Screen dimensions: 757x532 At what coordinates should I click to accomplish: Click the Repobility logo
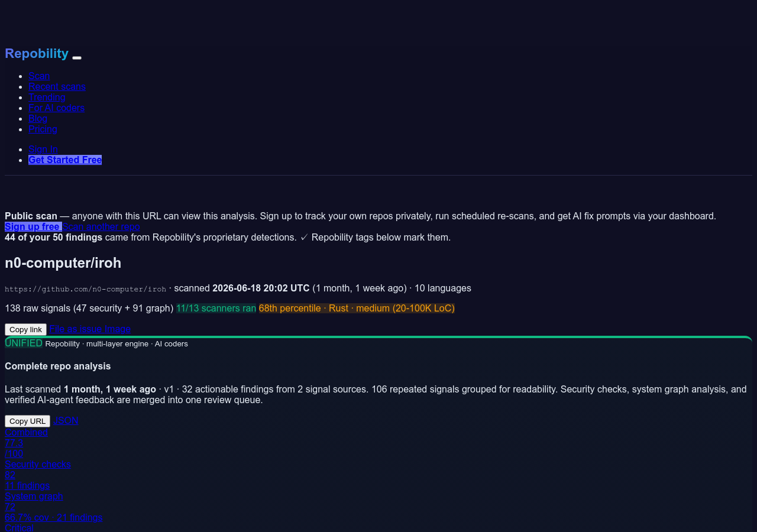[37, 53]
